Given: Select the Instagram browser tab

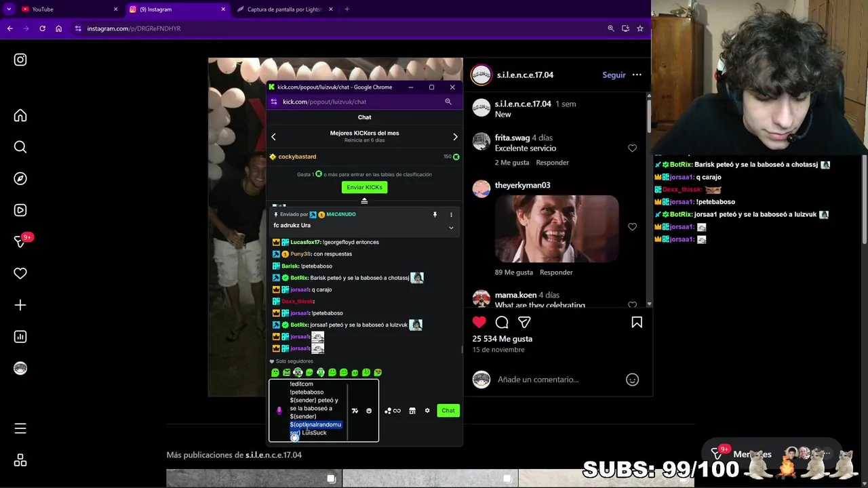Looking at the screenshot, I should click(x=178, y=9).
